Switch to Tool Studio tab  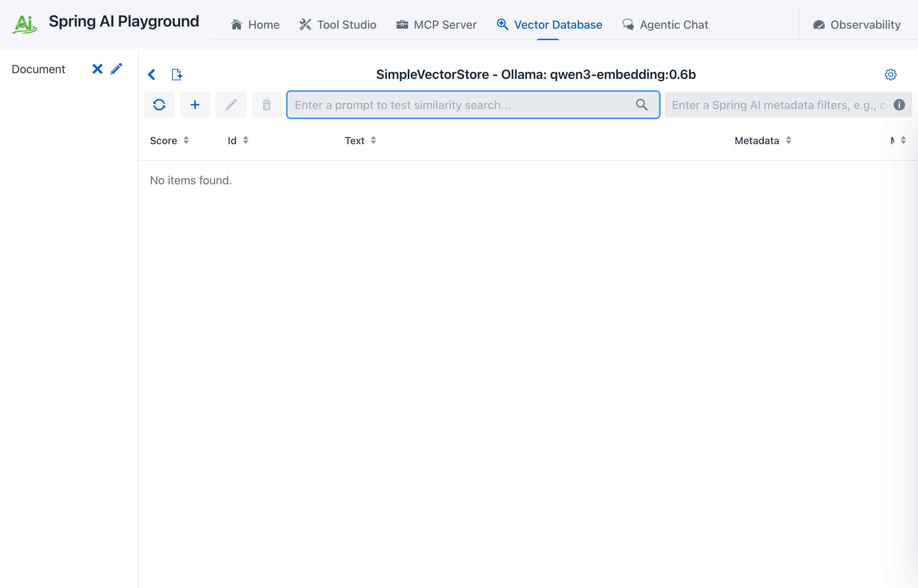pyautogui.click(x=337, y=25)
